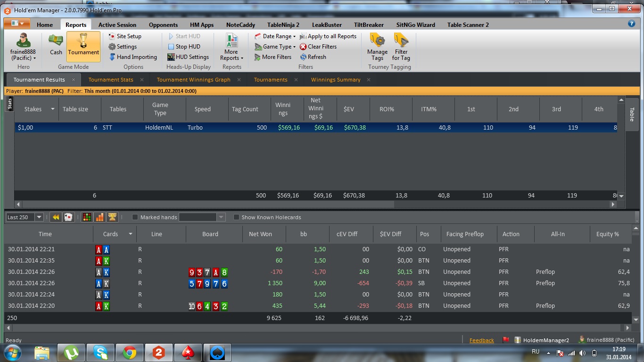Viewport: 644px width, 362px height.
Task: Switch to the Home ribbon tab
Action: [45, 25]
